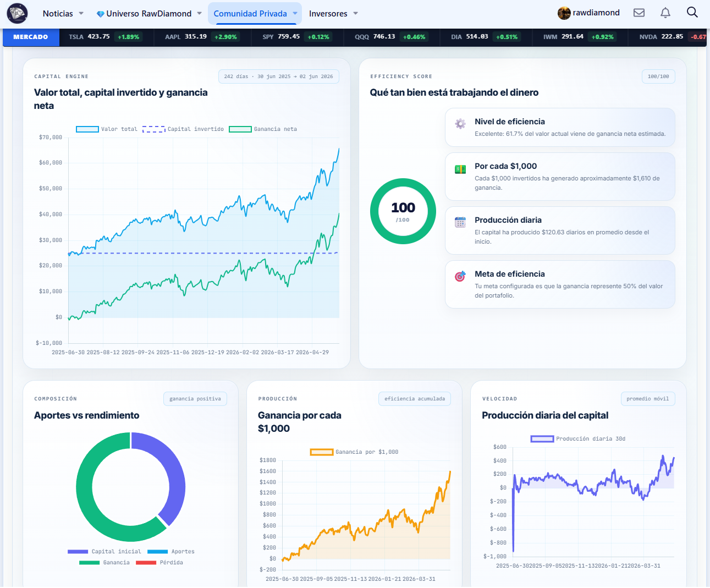Expand the Universo RawDiamond dropdown
The height and width of the screenshot is (588, 710).
[149, 13]
